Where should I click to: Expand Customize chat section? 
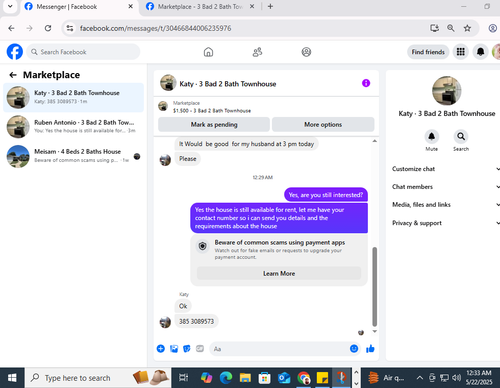pyautogui.click(x=446, y=169)
